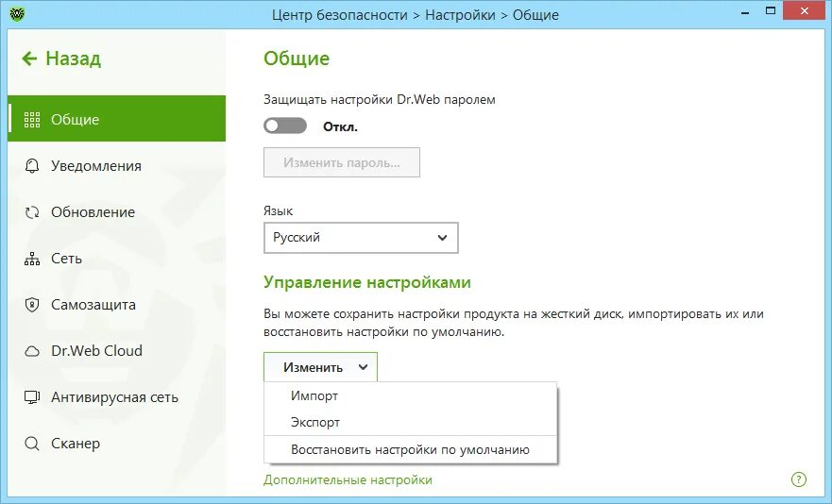
Task: Minimize the Dr.Web window
Action: point(745,11)
